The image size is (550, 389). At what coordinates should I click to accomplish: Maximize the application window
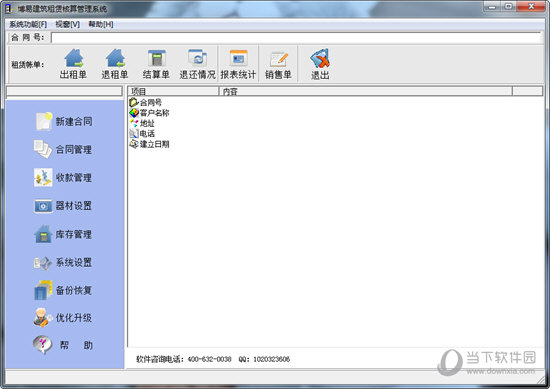click(509, 6)
